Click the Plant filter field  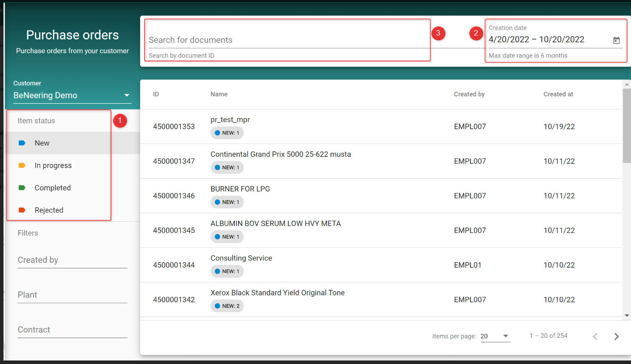[x=72, y=295]
